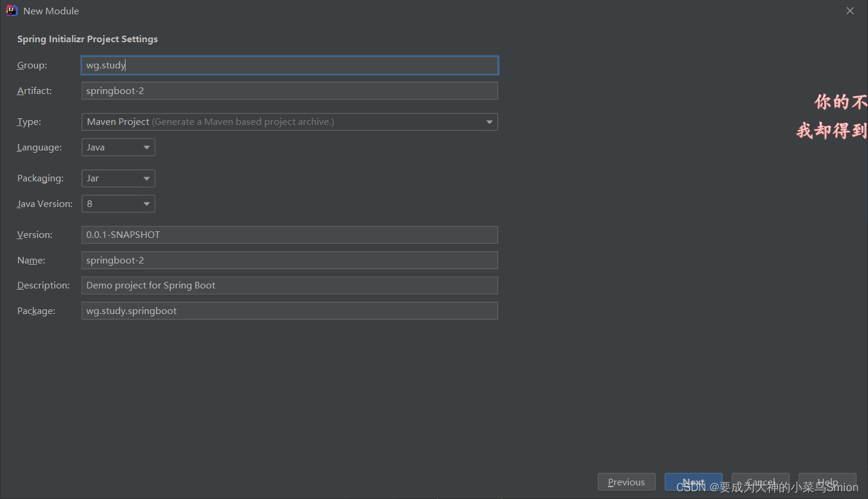Click the Description label
This screenshot has height=499, width=868.
43,285
